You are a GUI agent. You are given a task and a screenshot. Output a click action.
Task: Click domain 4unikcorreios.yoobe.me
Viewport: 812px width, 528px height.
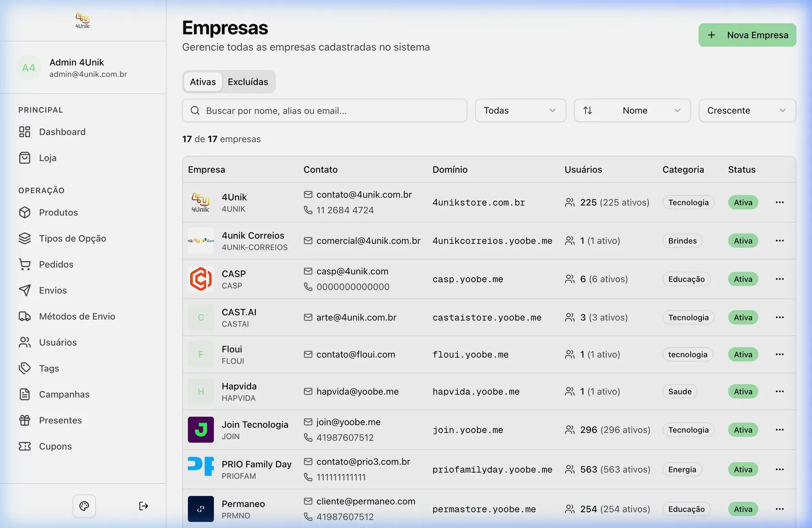(492, 241)
